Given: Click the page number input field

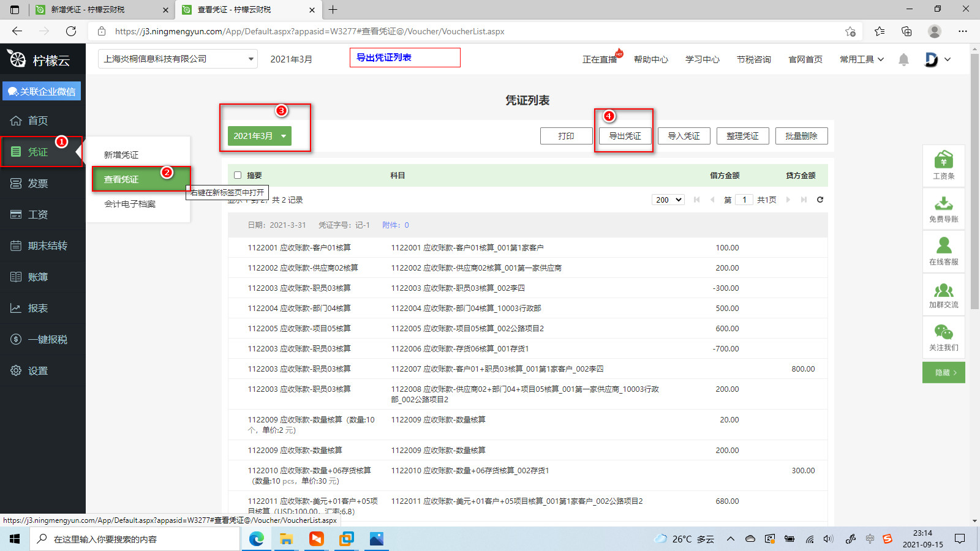Looking at the screenshot, I should [x=744, y=200].
